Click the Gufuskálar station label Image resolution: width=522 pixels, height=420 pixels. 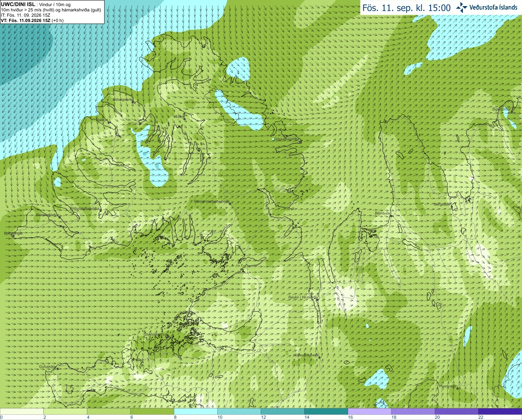pyautogui.click(x=47, y=367)
